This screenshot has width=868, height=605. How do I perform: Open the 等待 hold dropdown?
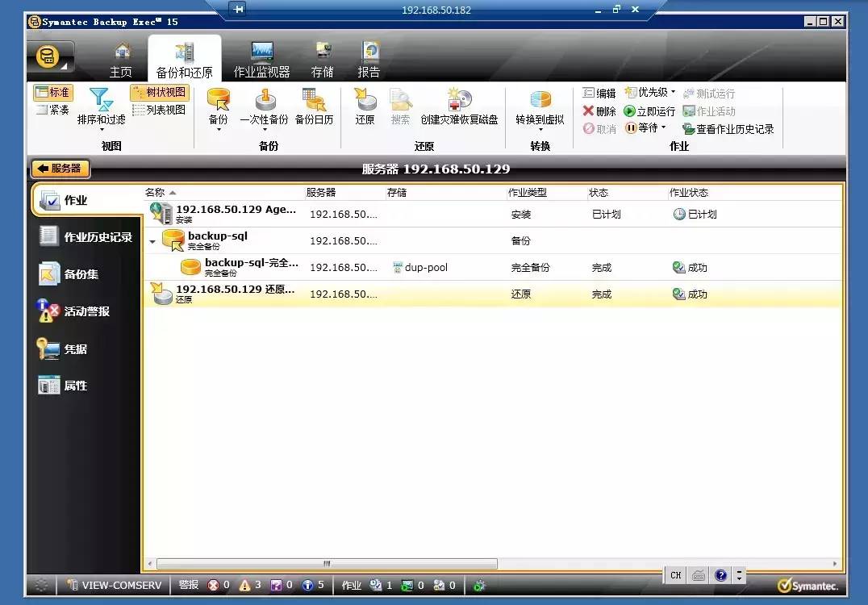pyautogui.click(x=645, y=128)
